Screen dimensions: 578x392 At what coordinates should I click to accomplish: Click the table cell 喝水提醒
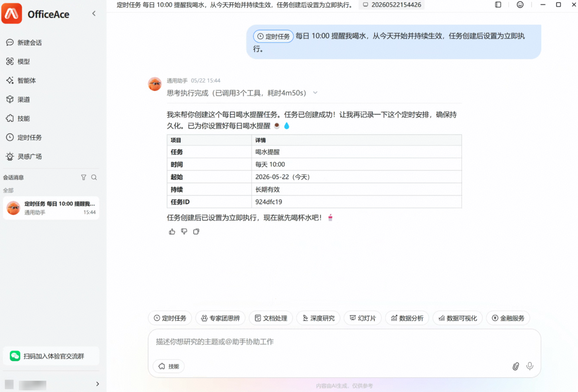click(268, 152)
